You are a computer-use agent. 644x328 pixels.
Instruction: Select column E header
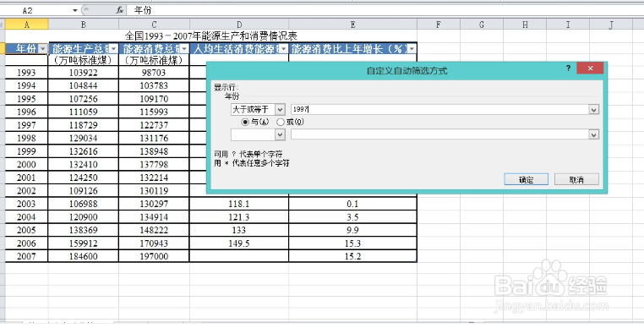click(352, 25)
